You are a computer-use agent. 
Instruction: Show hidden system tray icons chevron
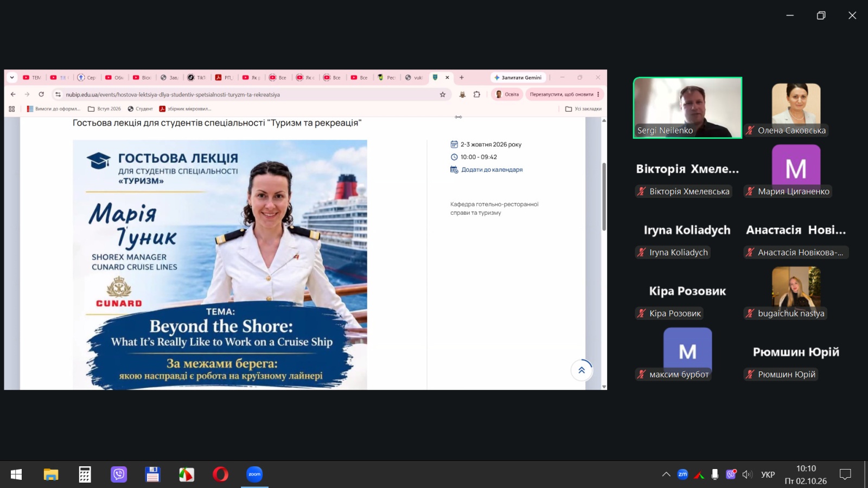[x=666, y=474]
